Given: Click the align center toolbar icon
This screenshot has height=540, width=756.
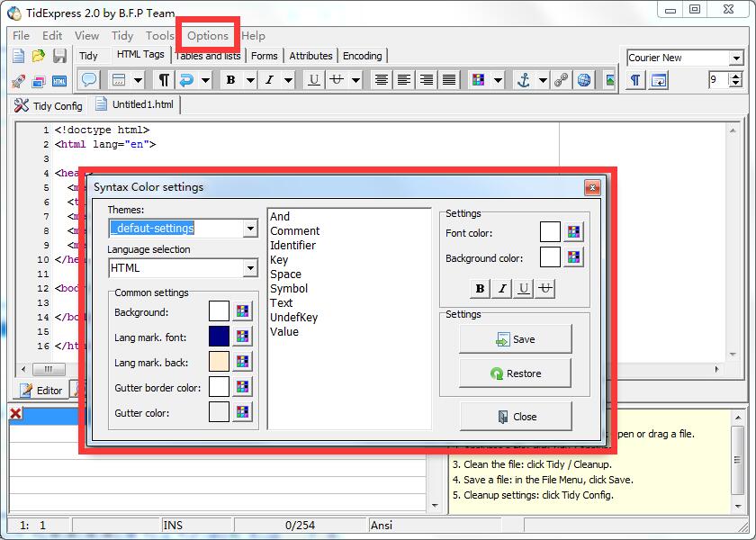Looking at the screenshot, I should (x=382, y=79).
